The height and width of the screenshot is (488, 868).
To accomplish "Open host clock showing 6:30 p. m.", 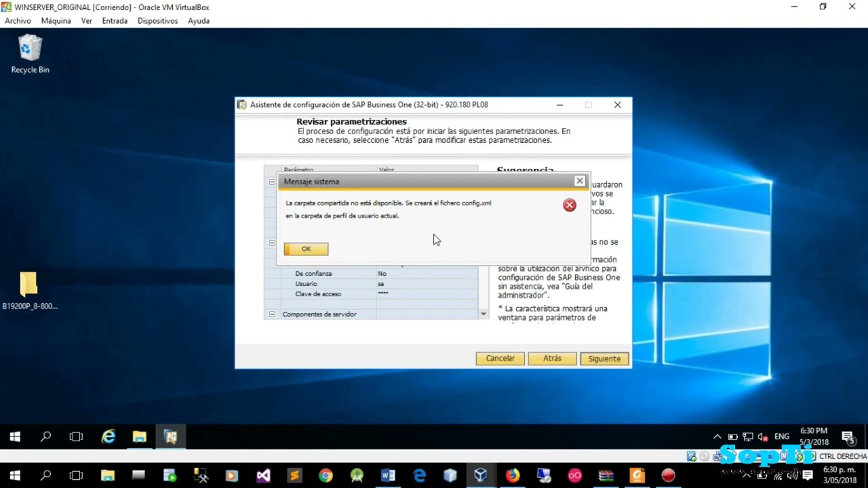I will pos(839,475).
